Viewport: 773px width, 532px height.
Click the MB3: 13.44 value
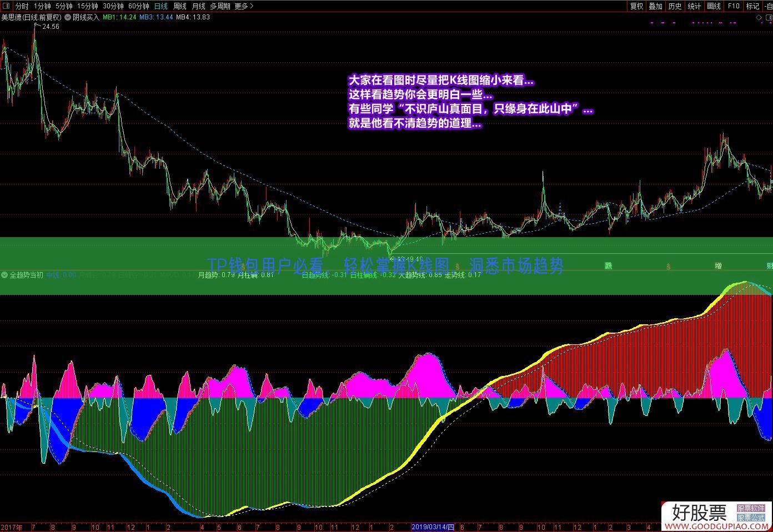tap(156, 17)
